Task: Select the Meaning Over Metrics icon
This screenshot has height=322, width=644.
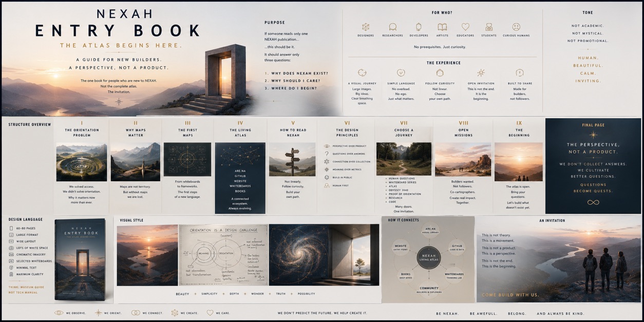Action: pyautogui.click(x=327, y=169)
